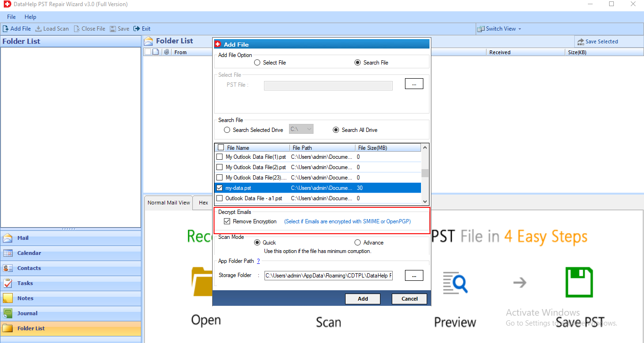Click the Close File toolbar icon
The image size is (644, 343).
tap(77, 29)
